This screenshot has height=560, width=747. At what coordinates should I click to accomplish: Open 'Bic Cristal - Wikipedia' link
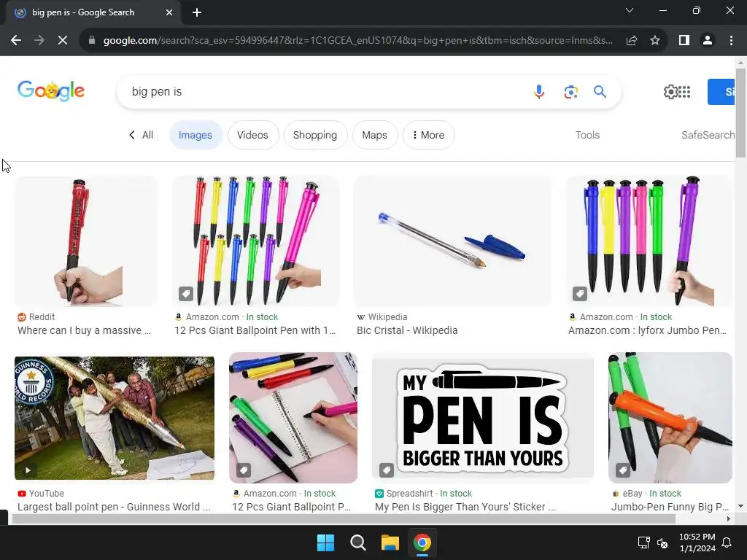[407, 330]
